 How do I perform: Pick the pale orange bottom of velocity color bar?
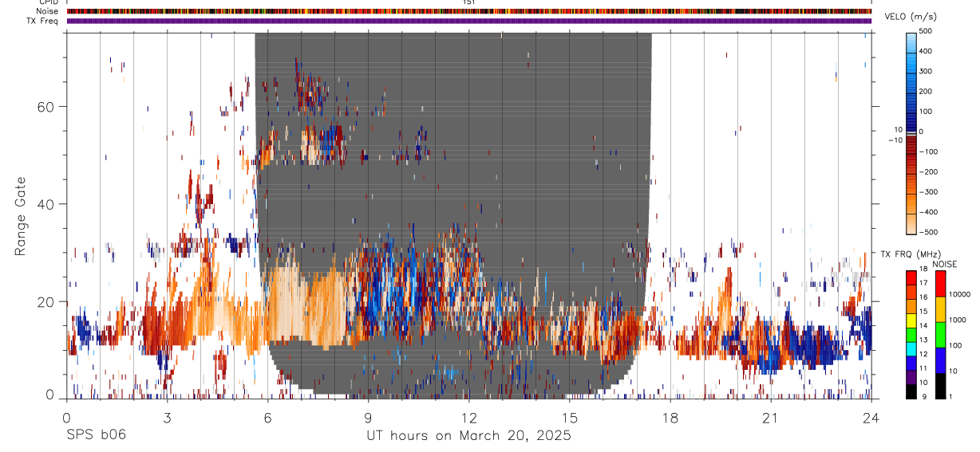[x=911, y=226]
